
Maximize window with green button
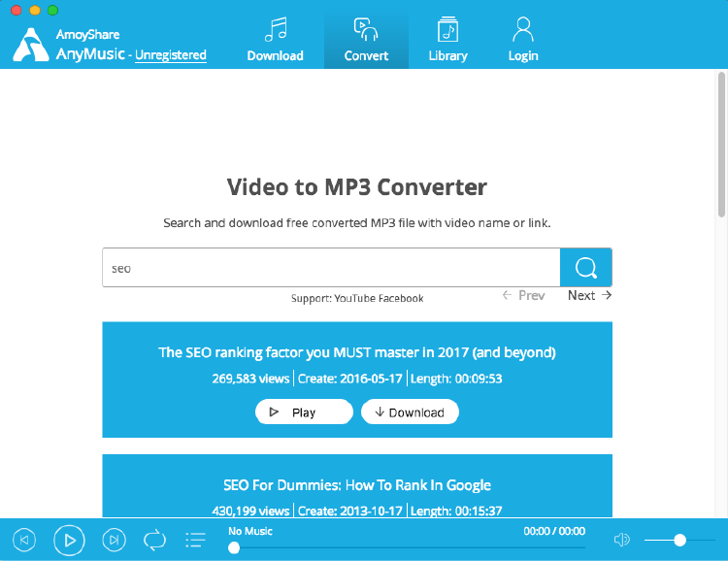tap(53, 11)
